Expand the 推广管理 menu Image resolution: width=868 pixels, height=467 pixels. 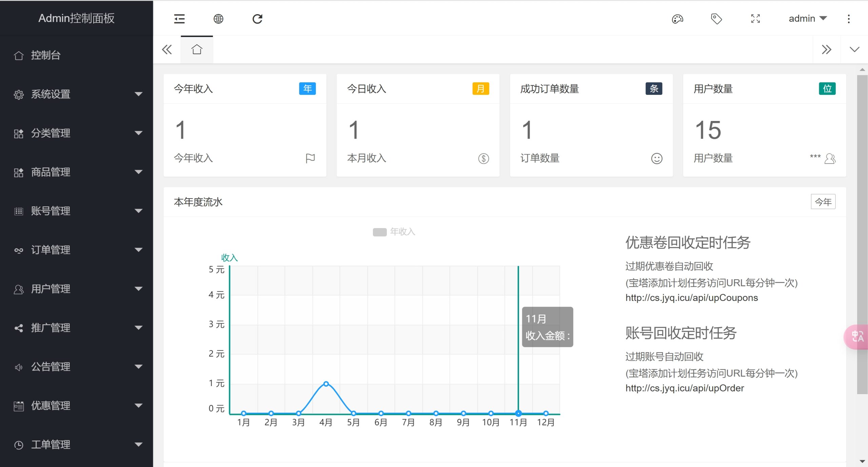tap(76, 328)
